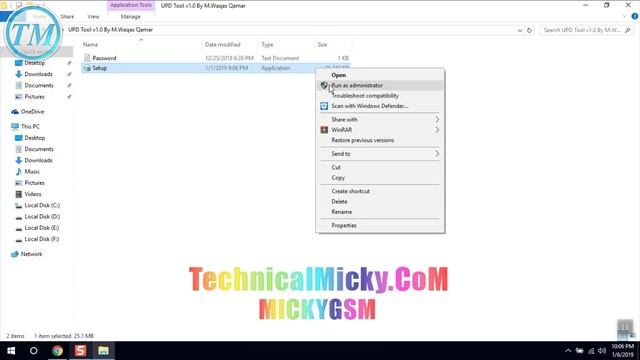The width and height of the screenshot is (640, 360).
Task: Refresh the current folder view
Action: pyautogui.click(x=529, y=30)
